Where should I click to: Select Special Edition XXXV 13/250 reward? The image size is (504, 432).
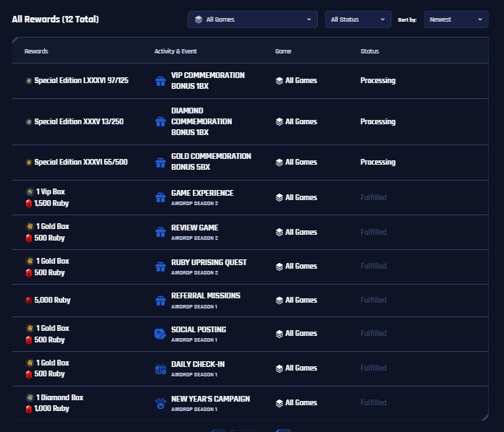79,121
